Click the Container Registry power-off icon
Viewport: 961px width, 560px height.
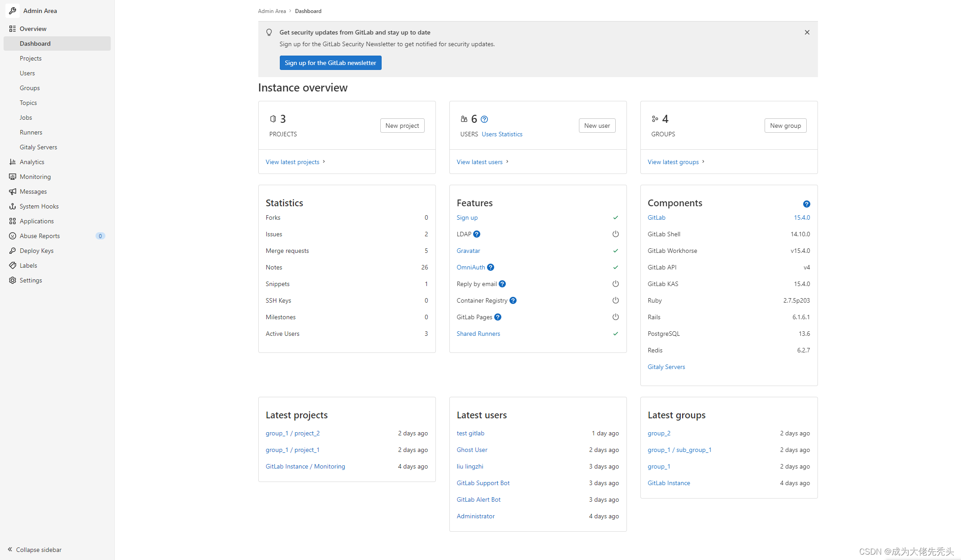pos(616,300)
